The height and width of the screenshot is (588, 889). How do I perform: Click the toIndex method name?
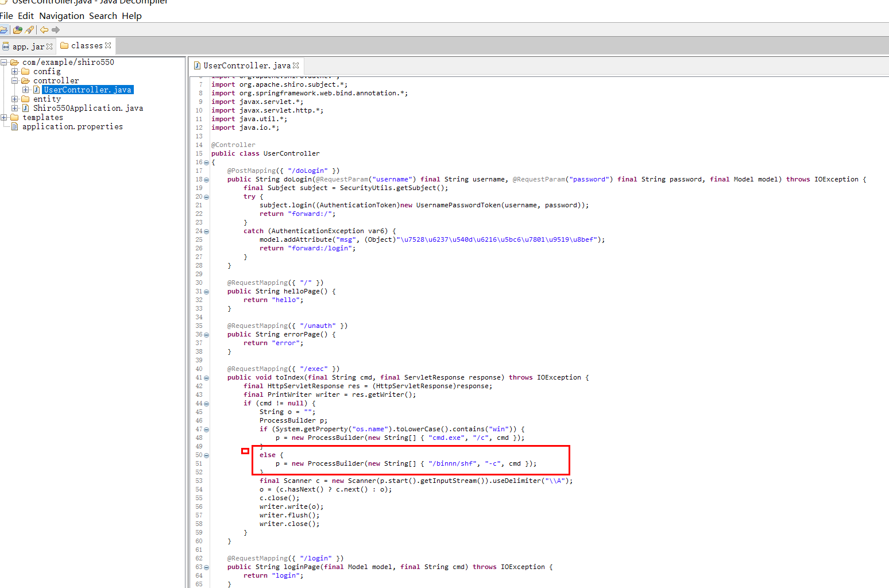pos(289,377)
